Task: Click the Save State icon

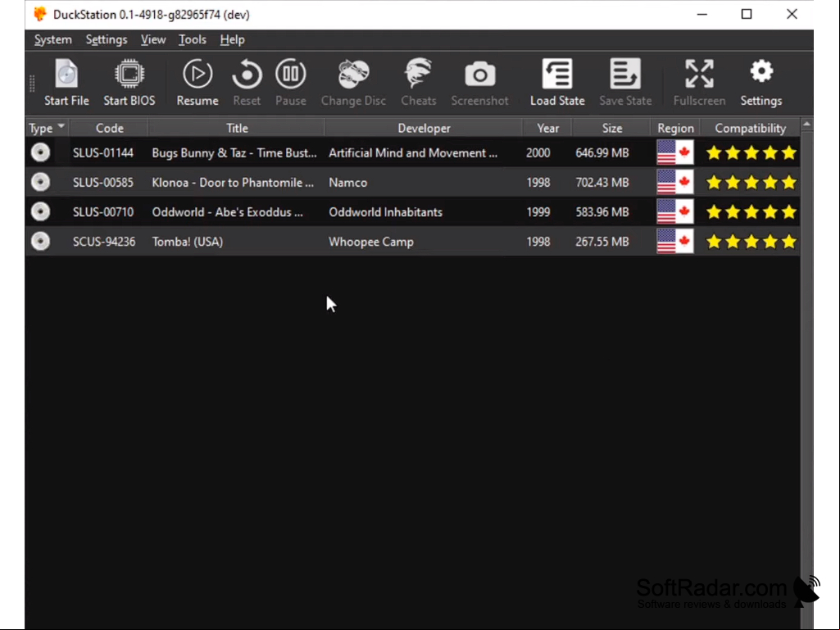Action: pyautogui.click(x=625, y=74)
